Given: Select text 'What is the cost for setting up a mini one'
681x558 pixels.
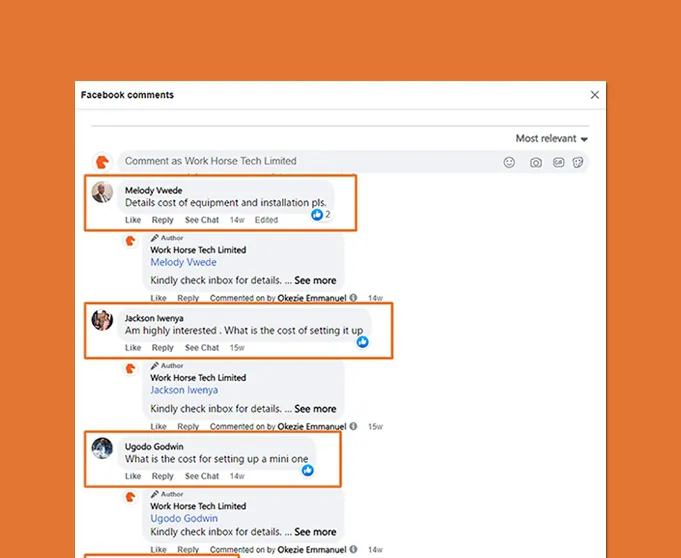Looking at the screenshot, I should [x=217, y=459].
